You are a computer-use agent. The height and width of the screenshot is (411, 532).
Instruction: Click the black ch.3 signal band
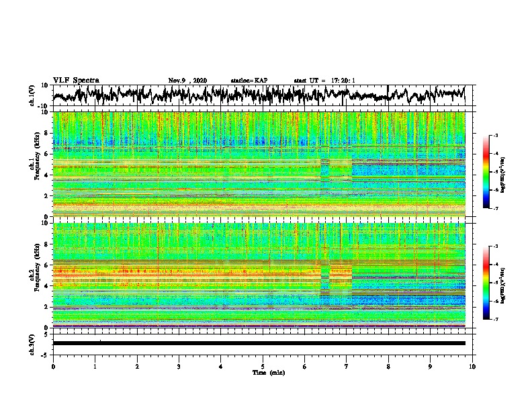(259, 343)
